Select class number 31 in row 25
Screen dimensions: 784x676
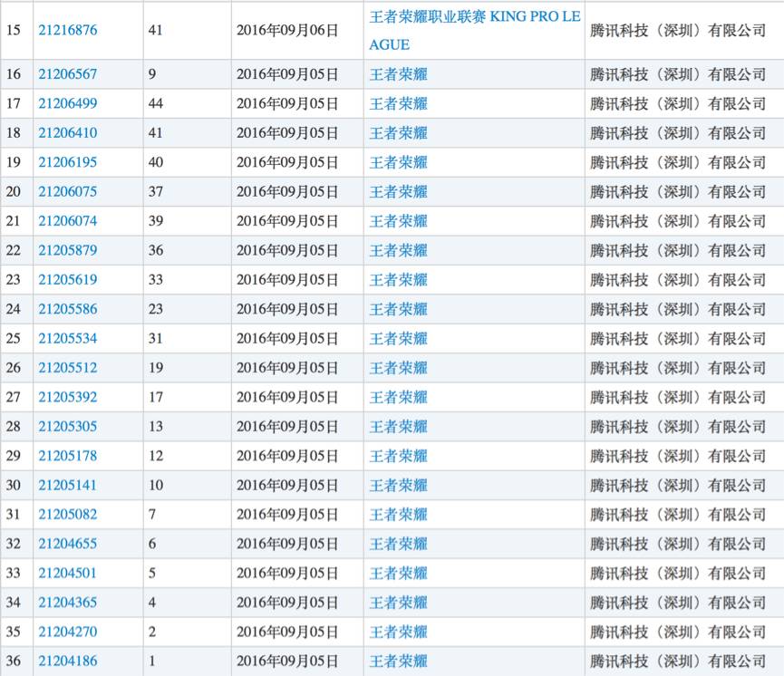(x=156, y=338)
